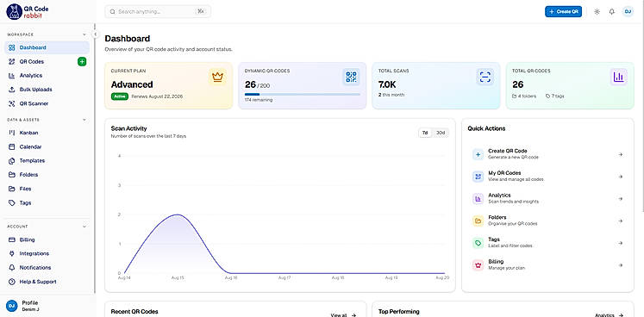The image size is (644, 317).
Task: Collapse the sidebar with the chevron handle
Action: pyautogui.click(x=95, y=34)
